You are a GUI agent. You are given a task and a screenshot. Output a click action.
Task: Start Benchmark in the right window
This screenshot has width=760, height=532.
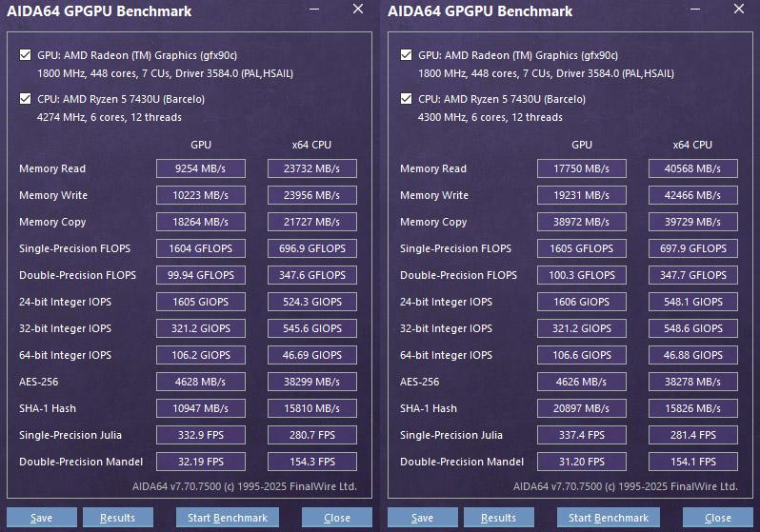(x=609, y=518)
